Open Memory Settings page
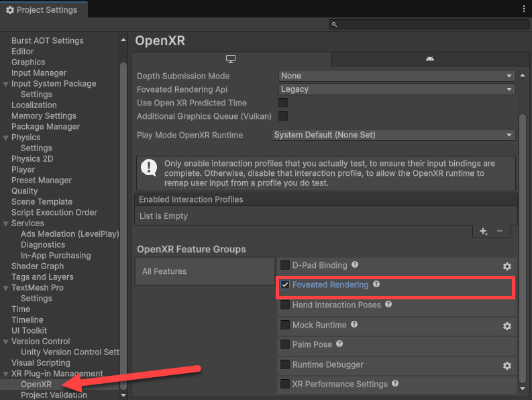Screen dimensions: 532x400 click(x=44, y=116)
